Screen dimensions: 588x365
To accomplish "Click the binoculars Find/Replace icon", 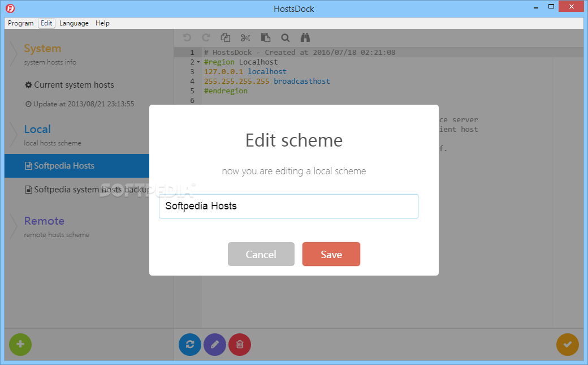I will pos(305,37).
